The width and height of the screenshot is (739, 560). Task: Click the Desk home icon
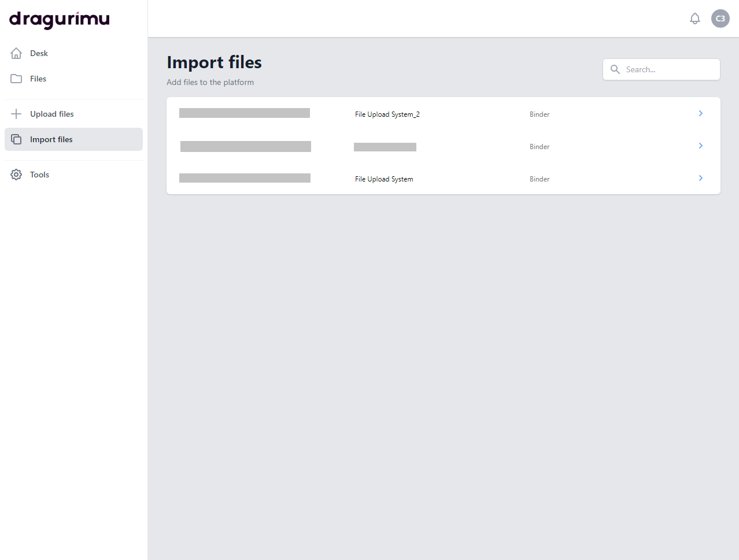16,53
